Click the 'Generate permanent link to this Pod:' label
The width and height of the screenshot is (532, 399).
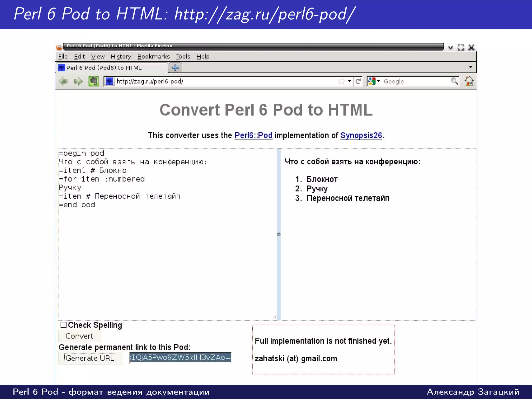click(124, 347)
